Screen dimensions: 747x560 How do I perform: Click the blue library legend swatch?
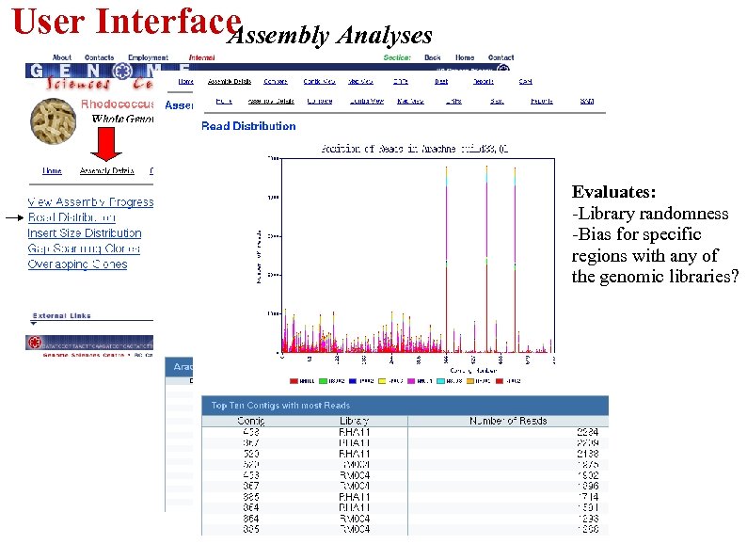[353, 381]
